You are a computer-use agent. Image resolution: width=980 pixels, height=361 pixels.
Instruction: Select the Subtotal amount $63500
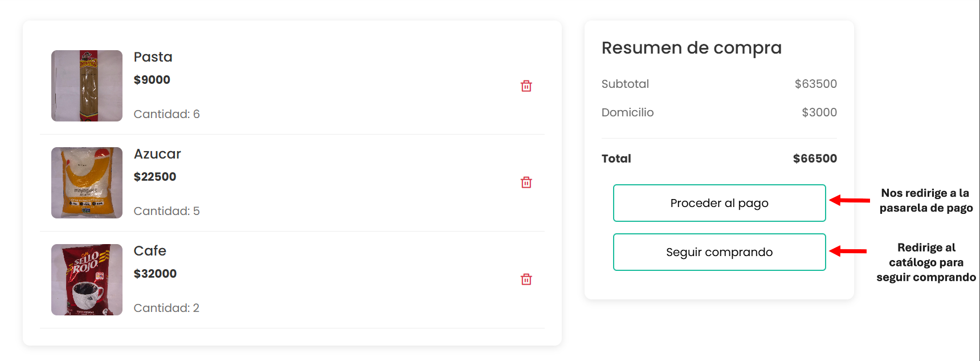click(x=815, y=84)
